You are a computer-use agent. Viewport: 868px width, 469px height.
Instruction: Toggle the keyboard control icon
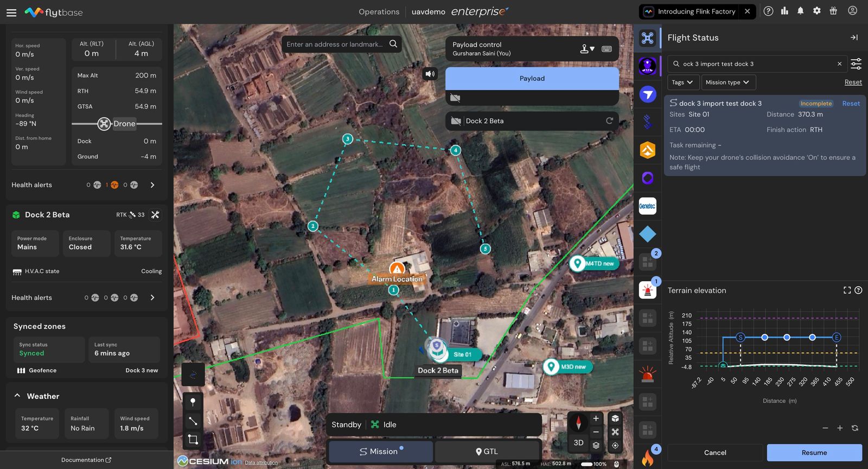607,49
